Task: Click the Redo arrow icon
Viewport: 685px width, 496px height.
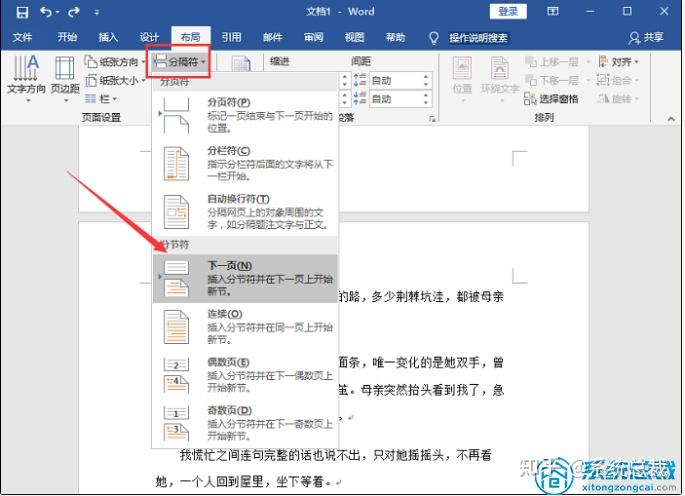Action: pos(73,12)
